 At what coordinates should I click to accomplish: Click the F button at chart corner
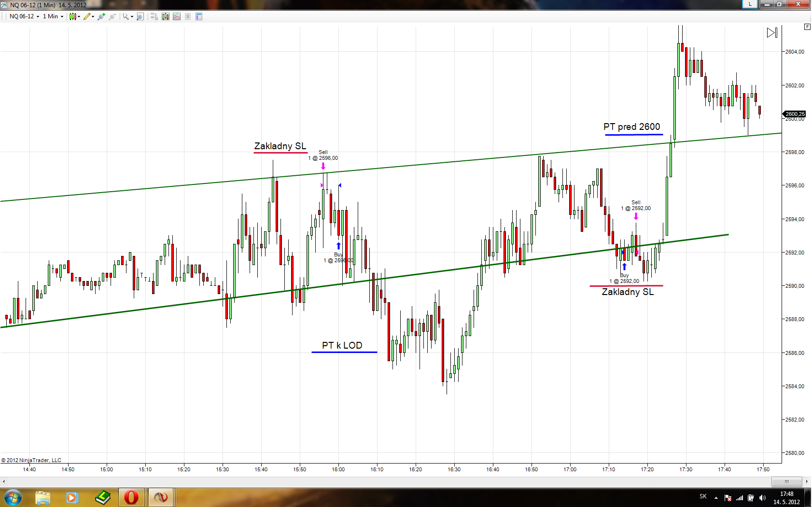coord(807,27)
